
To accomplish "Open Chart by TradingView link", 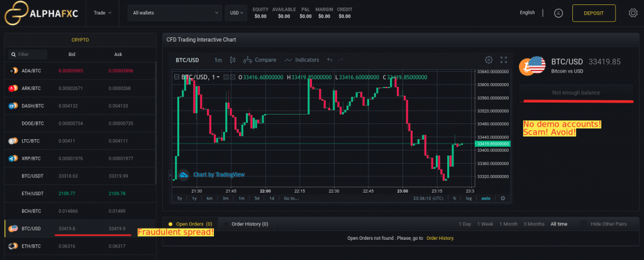I will click(219, 175).
